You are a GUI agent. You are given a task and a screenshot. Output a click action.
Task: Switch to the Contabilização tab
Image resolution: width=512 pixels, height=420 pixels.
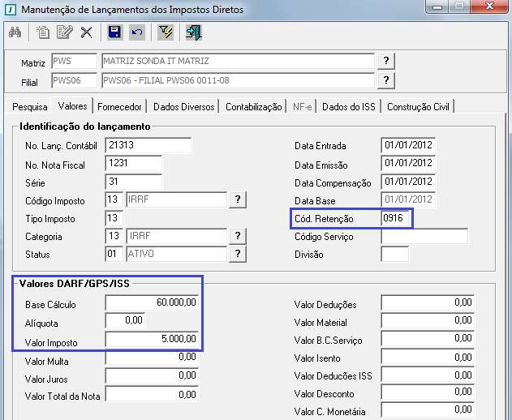pos(254,107)
